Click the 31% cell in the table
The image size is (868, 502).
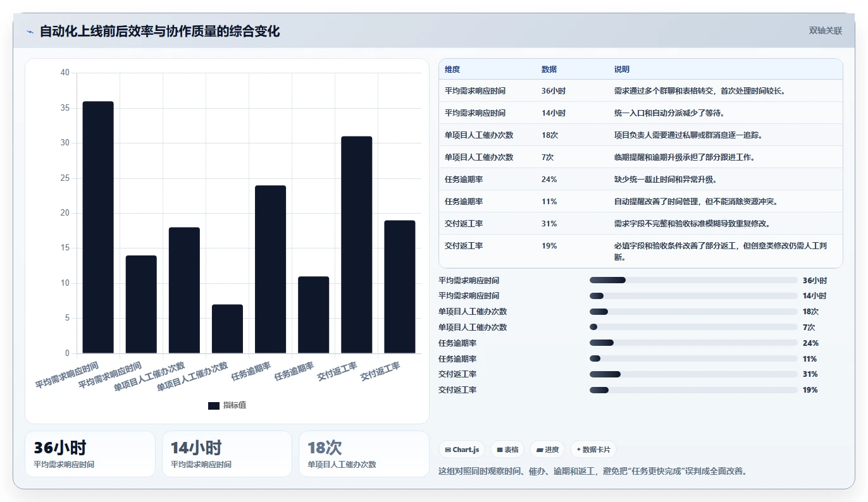(549, 224)
